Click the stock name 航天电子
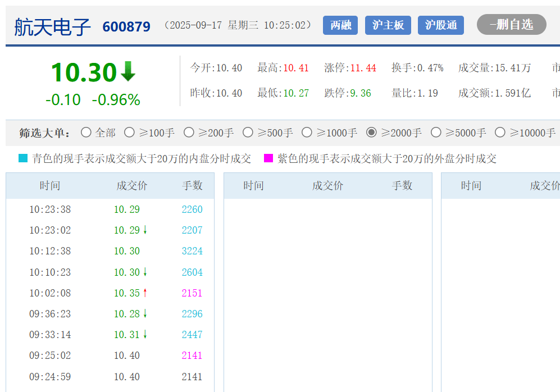Viewport: 560px width, 392px height. tap(52, 27)
